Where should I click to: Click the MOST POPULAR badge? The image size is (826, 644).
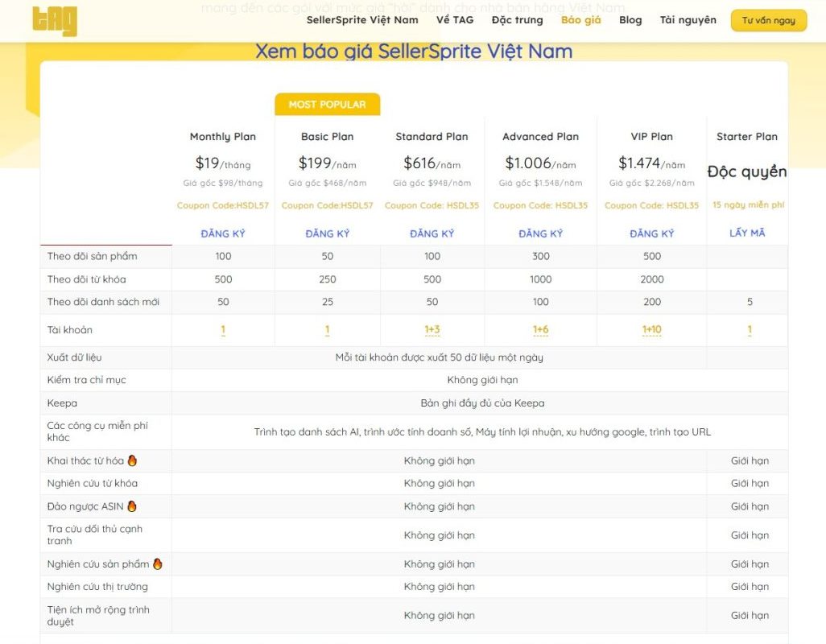327,105
